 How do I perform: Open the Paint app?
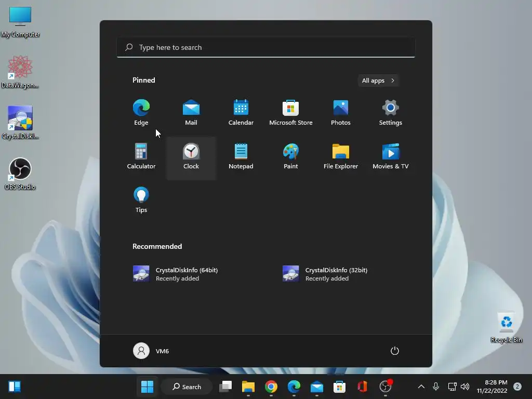coord(291,157)
